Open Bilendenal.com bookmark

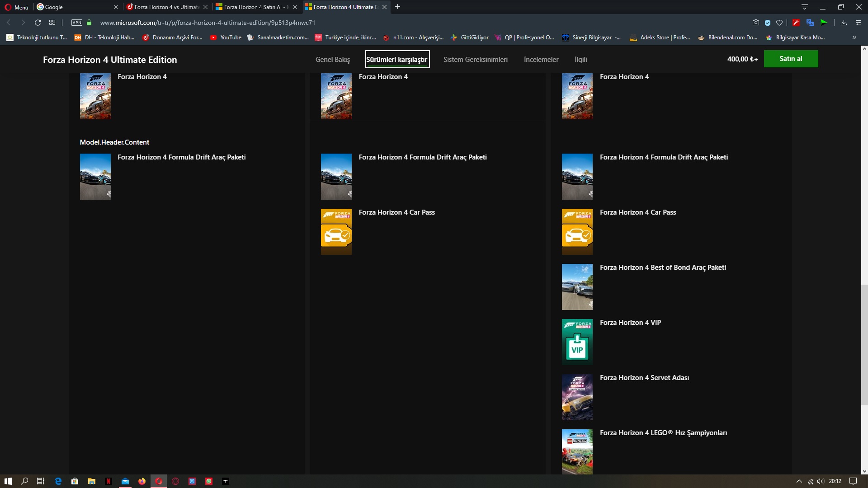point(727,38)
